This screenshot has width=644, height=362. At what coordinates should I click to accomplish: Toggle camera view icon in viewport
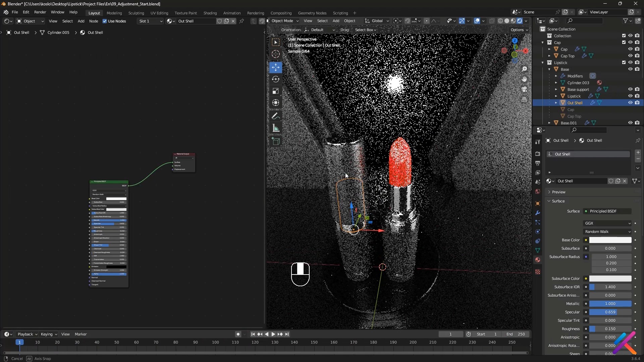(x=524, y=89)
